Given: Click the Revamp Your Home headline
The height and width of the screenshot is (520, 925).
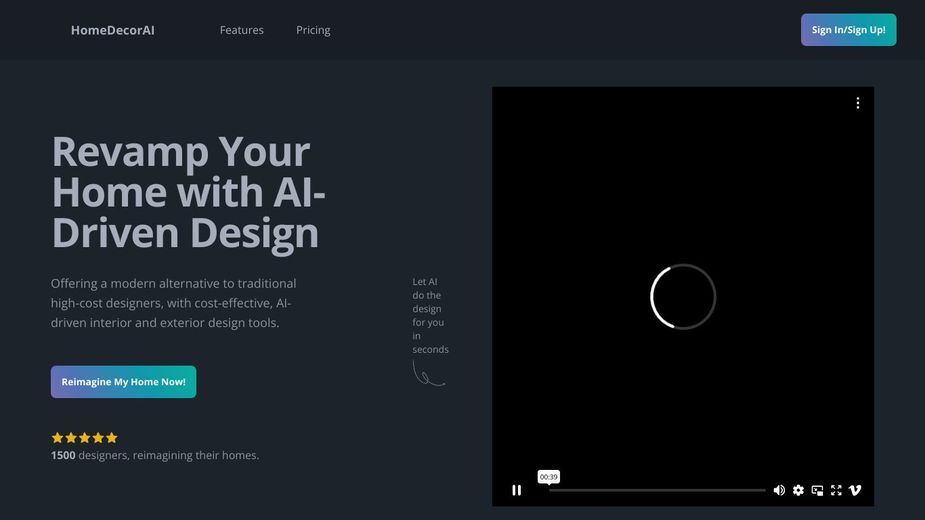Looking at the screenshot, I should click(x=189, y=192).
